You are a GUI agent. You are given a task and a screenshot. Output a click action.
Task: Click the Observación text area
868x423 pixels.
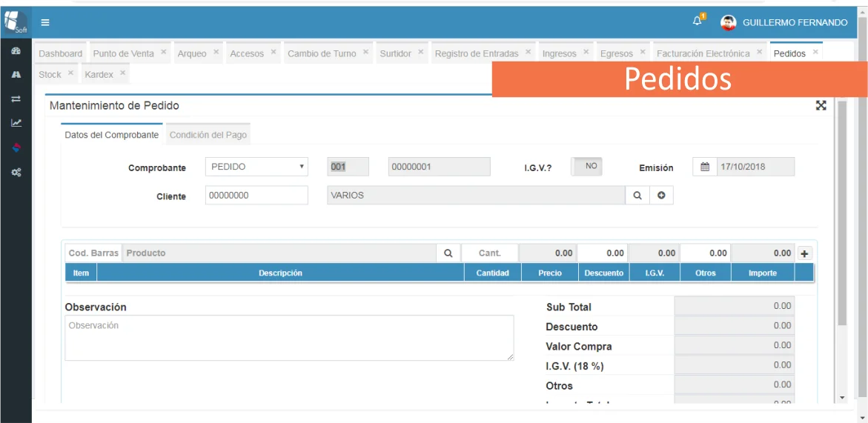pos(289,338)
